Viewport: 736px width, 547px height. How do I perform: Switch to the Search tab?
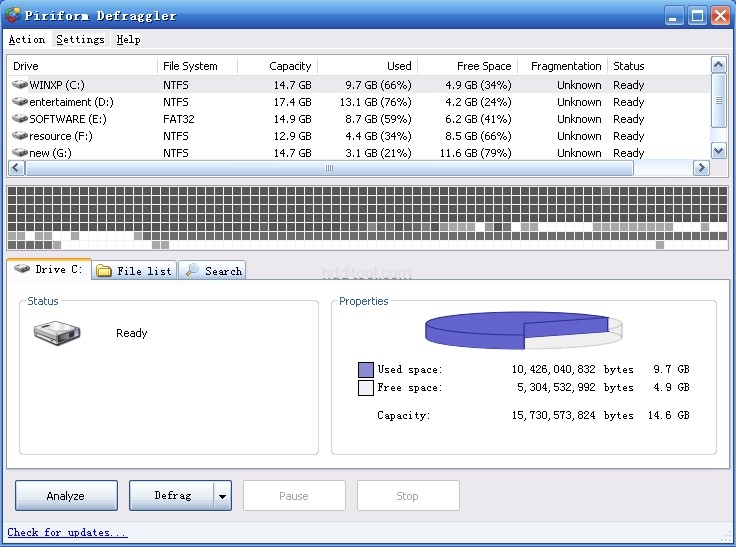(x=212, y=270)
